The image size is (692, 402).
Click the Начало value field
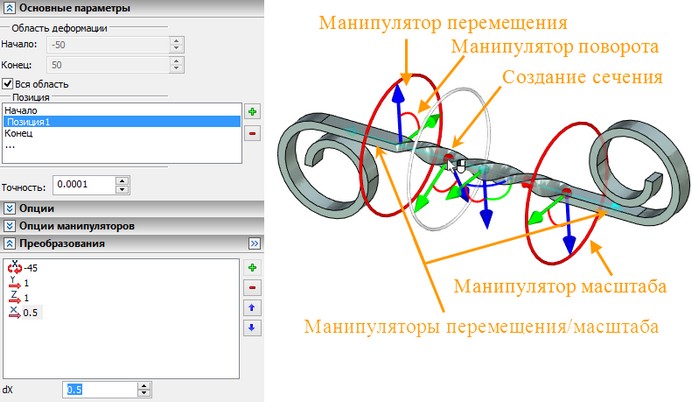[108, 45]
